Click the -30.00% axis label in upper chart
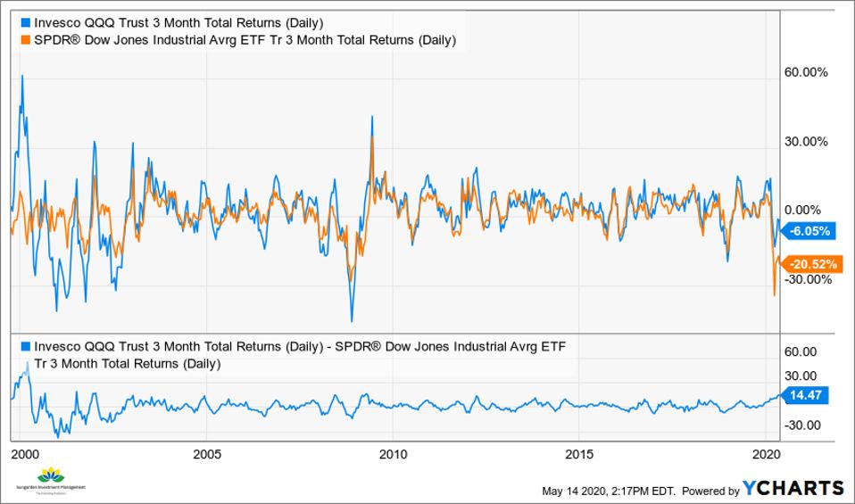 pos(808,279)
